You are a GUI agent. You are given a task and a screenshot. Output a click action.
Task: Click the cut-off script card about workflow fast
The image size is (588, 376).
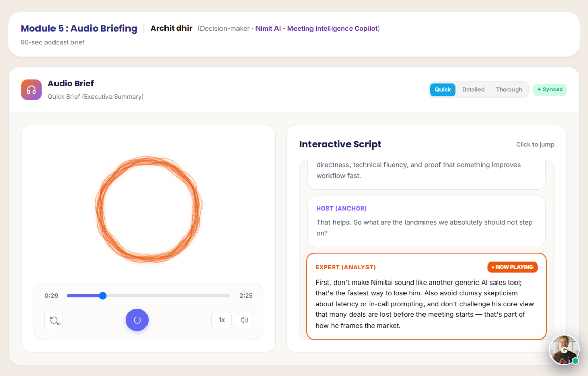[x=427, y=174]
